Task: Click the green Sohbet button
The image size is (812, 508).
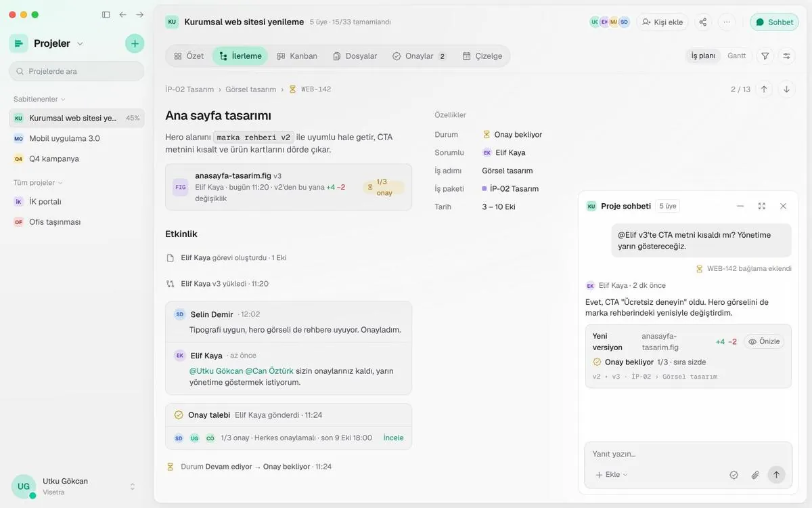Action: point(774,22)
